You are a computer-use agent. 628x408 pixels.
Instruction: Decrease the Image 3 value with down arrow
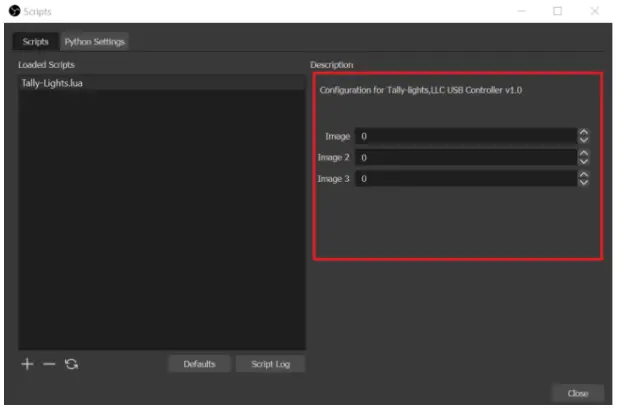click(x=584, y=183)
